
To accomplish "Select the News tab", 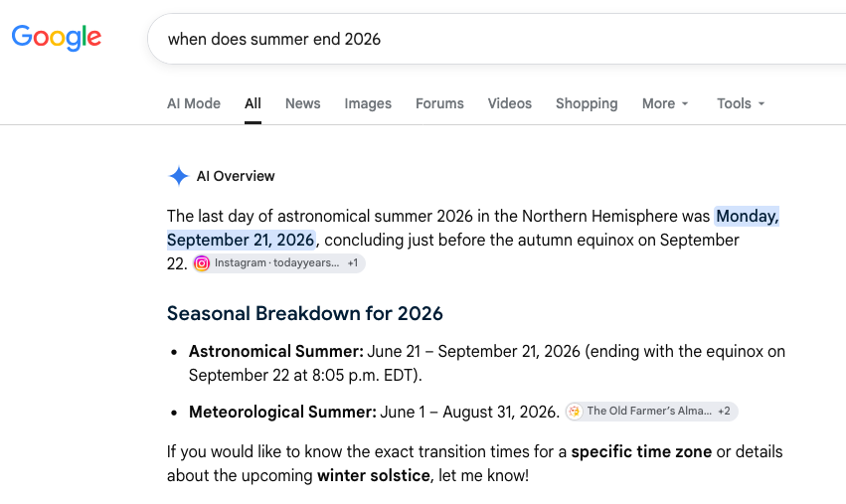I will tap(302, 103).
